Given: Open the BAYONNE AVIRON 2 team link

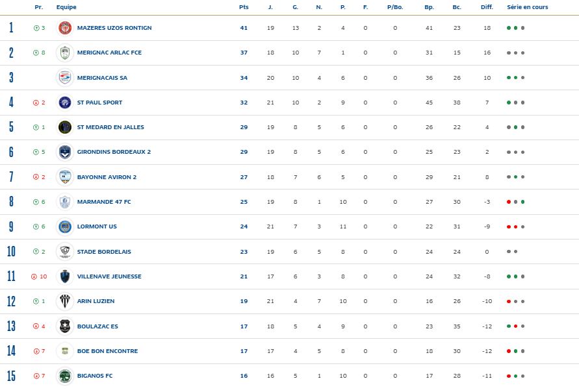Looking at the screenshot, I should (x=107, y=177).
